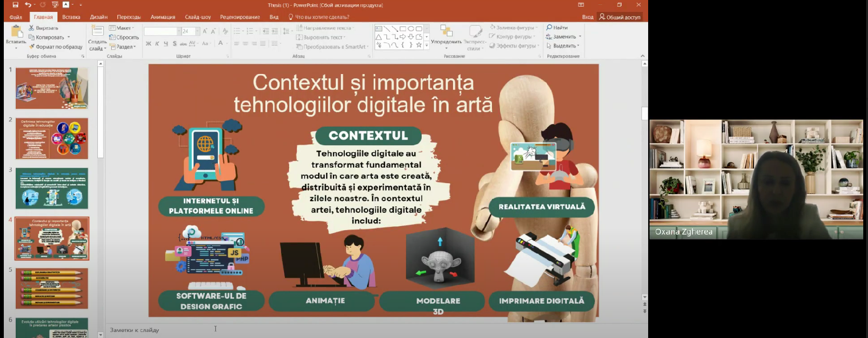Screen dimensions: 868x338
Task: Switch to the Анимация ribbon tab
Action: 163,17
